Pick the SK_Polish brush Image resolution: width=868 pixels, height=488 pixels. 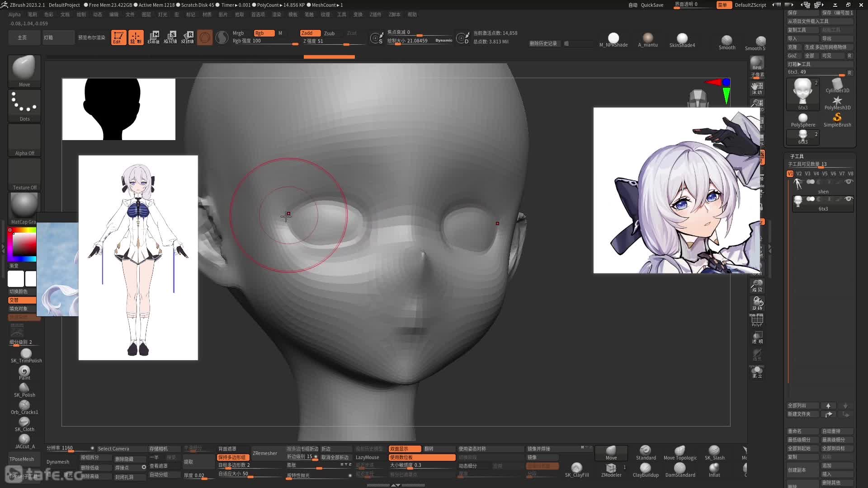tap(24, 390)
